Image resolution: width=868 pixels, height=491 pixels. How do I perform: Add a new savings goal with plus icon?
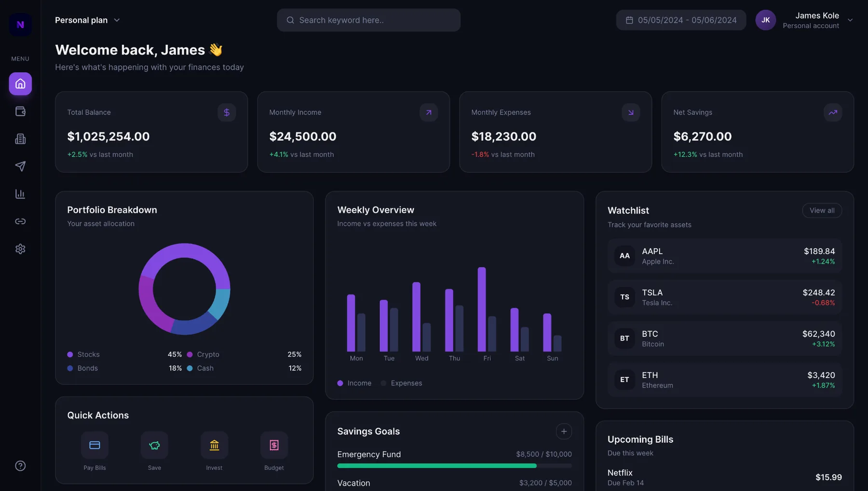coord(564,431)
